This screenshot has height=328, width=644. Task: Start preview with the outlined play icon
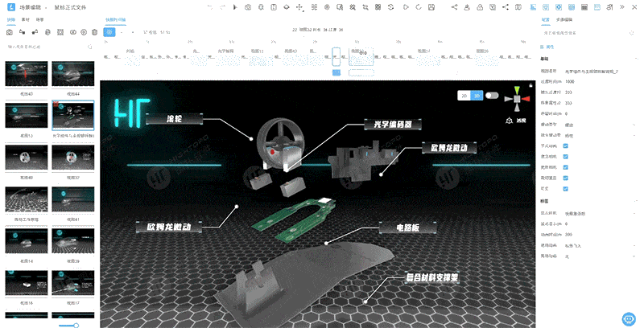pos(406,7)
